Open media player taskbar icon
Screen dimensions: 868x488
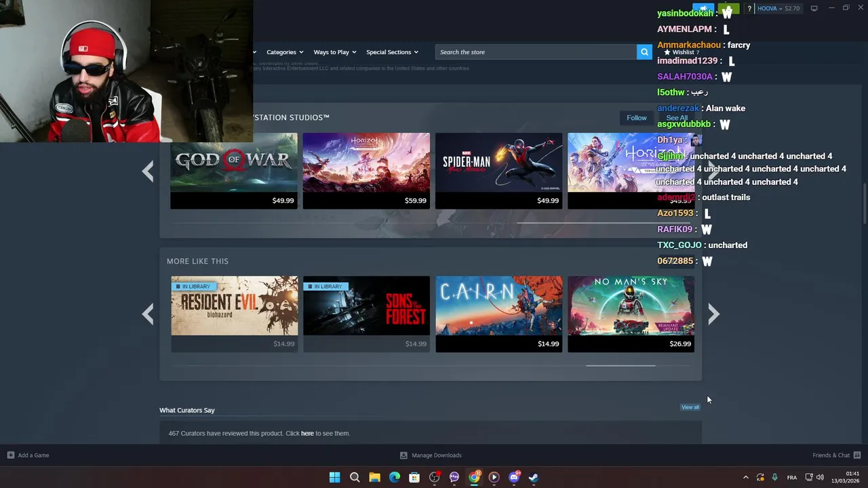point(494,477)
